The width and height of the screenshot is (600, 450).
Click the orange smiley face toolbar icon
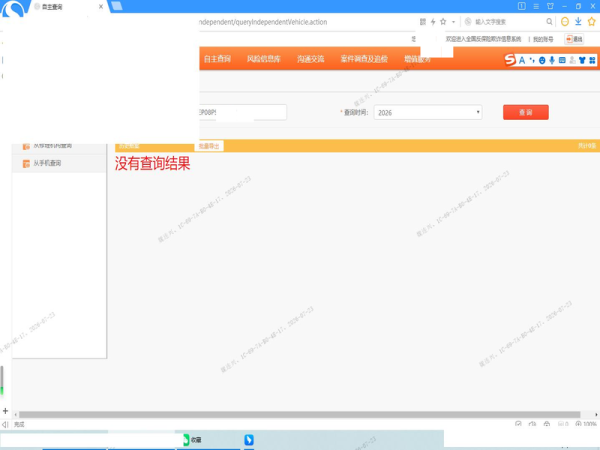[x=565, y=22]
